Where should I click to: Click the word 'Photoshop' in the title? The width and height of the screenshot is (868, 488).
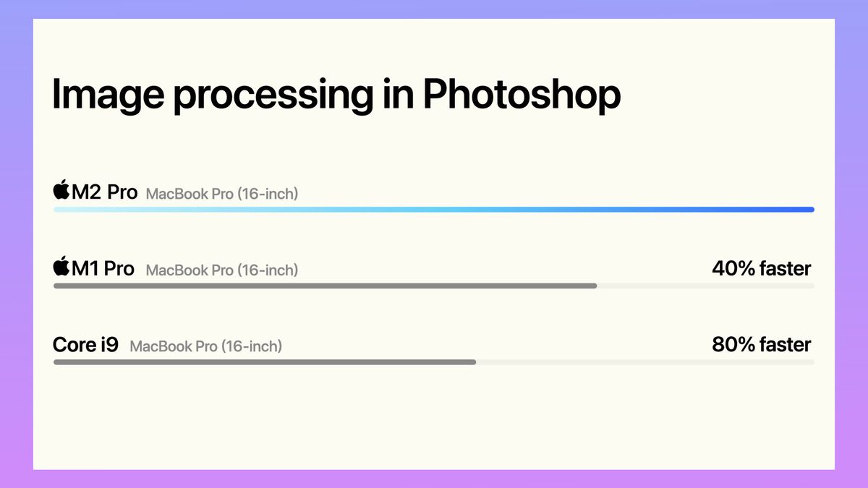click(x=522, y=96)
